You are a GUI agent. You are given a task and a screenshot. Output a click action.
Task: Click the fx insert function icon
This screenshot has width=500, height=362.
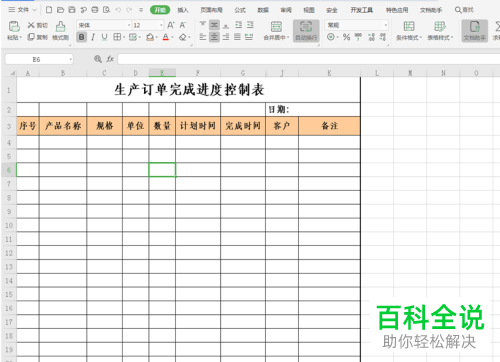pos(110,59)
